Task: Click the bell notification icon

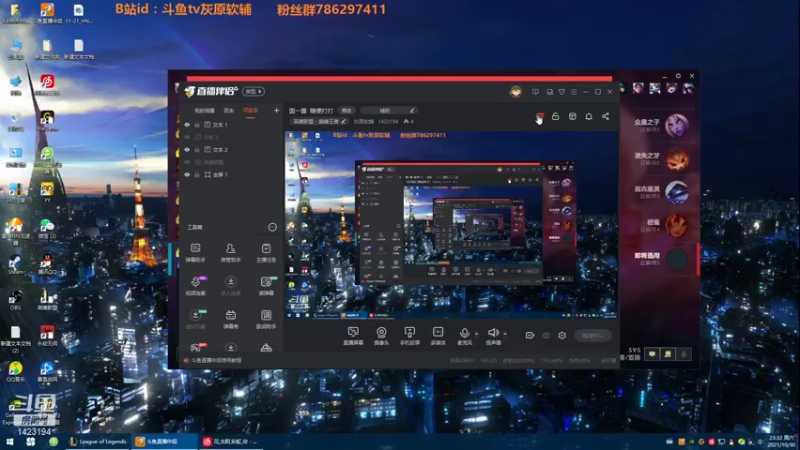Action: pyautogui.click(x=589, y=116)
